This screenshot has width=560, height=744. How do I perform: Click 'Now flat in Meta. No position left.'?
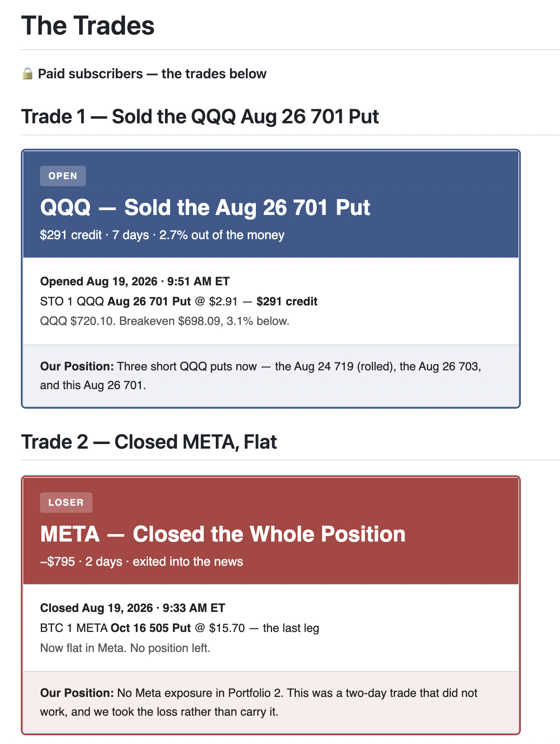click(125, 648)
